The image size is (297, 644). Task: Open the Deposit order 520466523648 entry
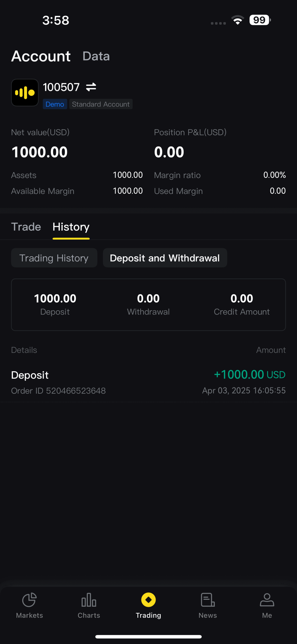click(148, 382)
